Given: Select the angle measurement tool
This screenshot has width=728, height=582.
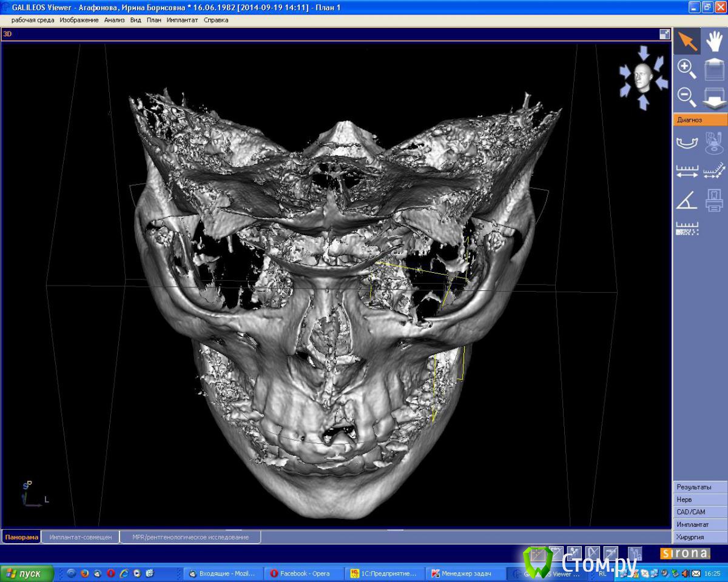Looking at the screenshot, I should tap(687, 199).
